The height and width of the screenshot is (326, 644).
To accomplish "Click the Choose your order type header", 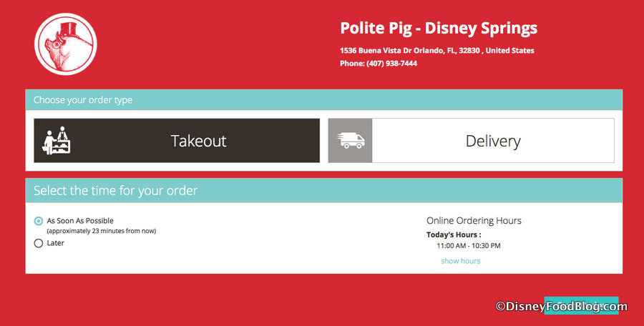I will 83,100.
